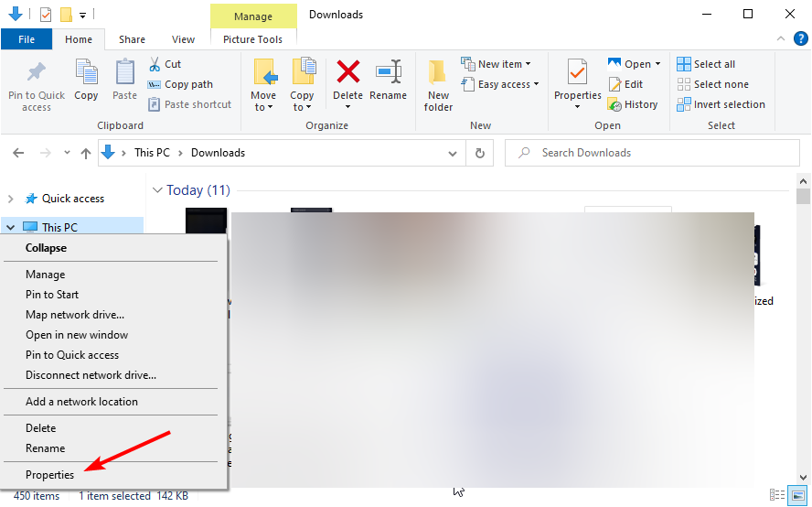The width and height of the screenshot is (812, 507).
Task: Click Downloads in the address breadcrumb
Action: [x=218, y=153]
